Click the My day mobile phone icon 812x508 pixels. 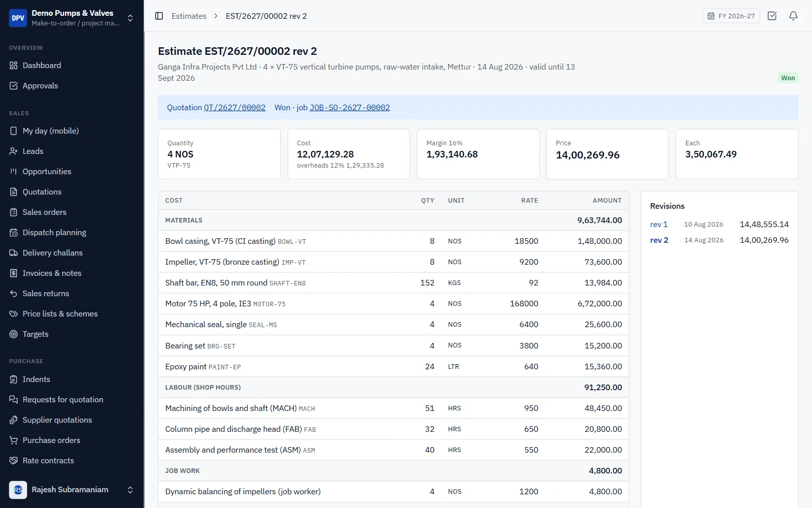(14, 131)
